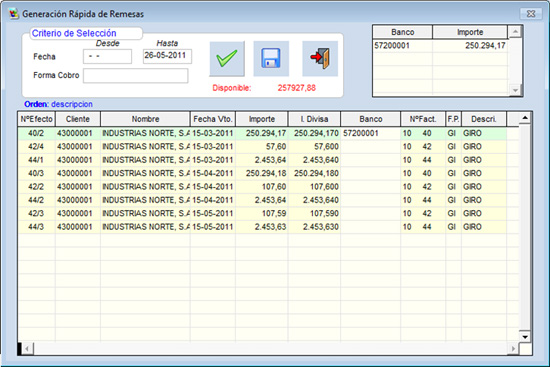Click the Criterio de Selección heading
550x367 pixels.
(74, 33)
